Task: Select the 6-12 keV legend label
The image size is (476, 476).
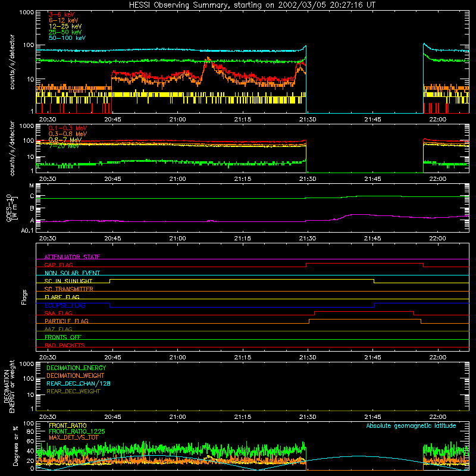Action: point(64,20)
